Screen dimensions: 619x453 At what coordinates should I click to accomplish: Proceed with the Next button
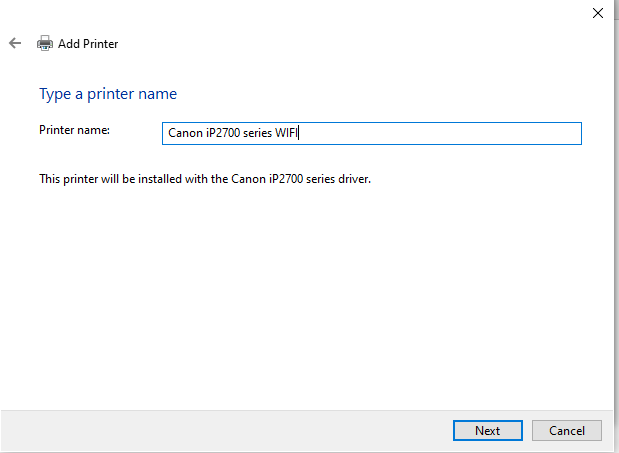click(x=488, y=431)
